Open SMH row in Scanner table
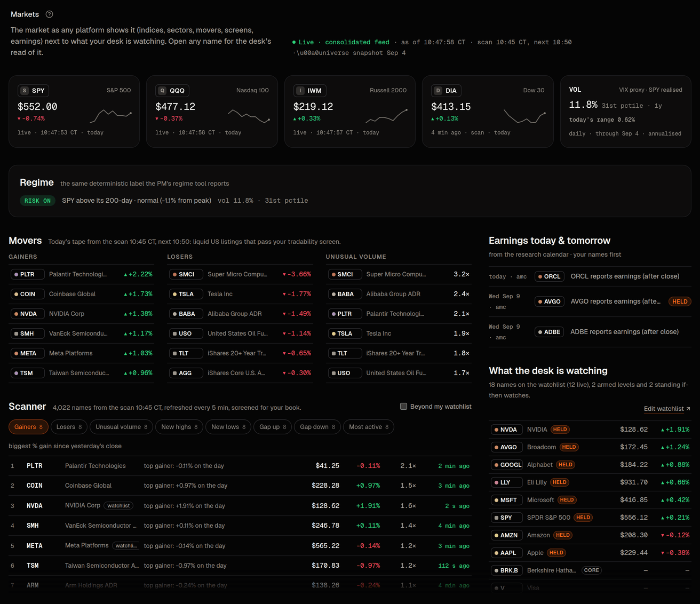Image resolution: width=700 pixels, height=604 pixels. (x=240, y=526)
